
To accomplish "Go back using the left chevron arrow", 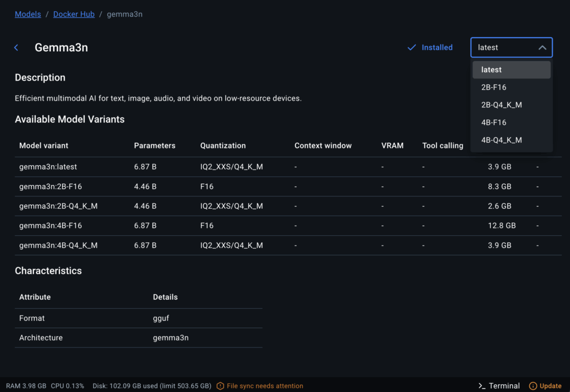I will point(16,48).
